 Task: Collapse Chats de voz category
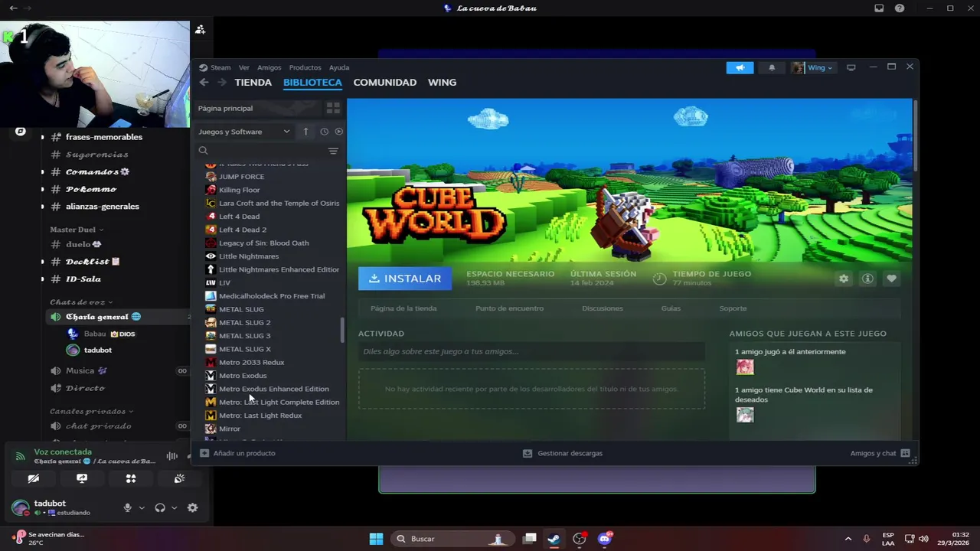point(81,302)
